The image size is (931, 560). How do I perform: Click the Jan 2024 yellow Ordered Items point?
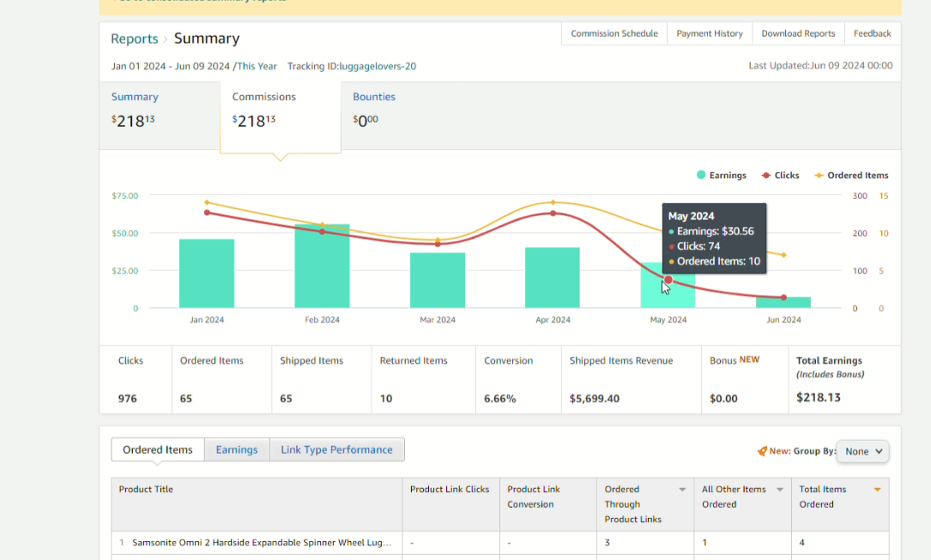207,202
